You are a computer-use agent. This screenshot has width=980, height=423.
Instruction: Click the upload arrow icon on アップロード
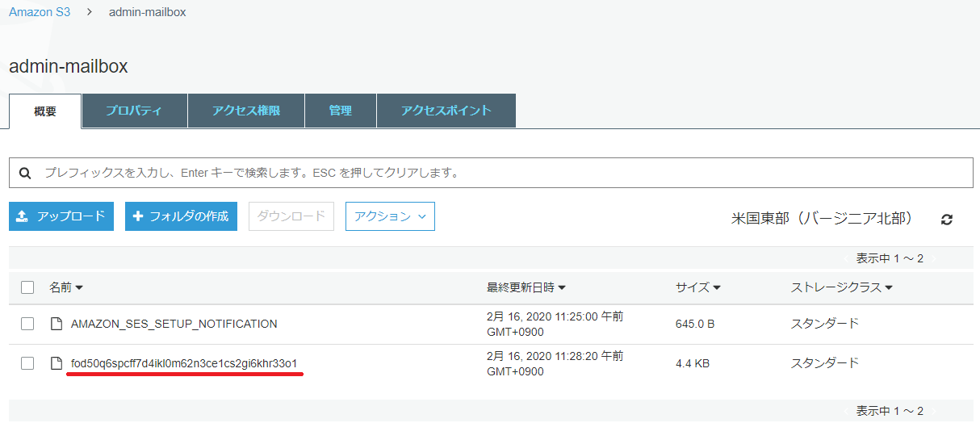(23, 216)
